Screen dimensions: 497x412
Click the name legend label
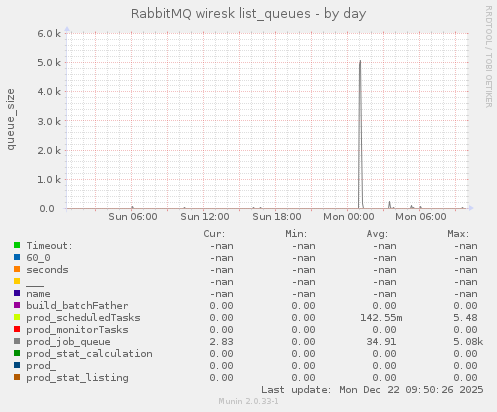(x=38, y=294)
